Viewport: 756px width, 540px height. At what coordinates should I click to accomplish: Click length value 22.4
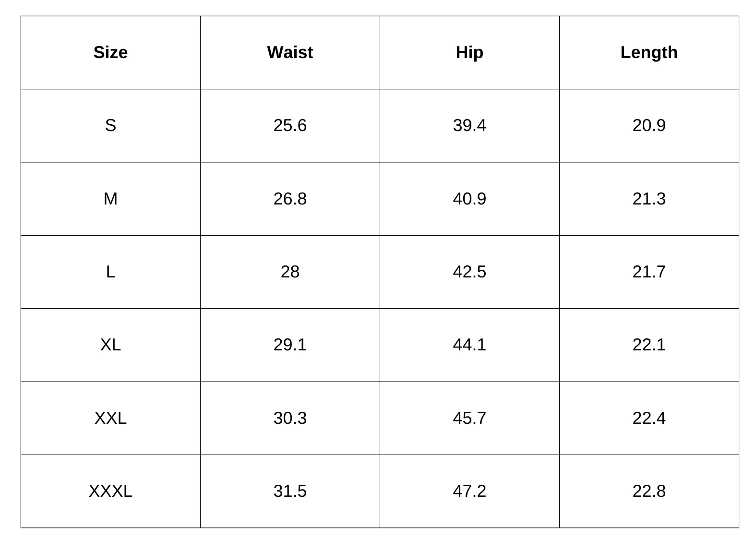tap(649, 418)
